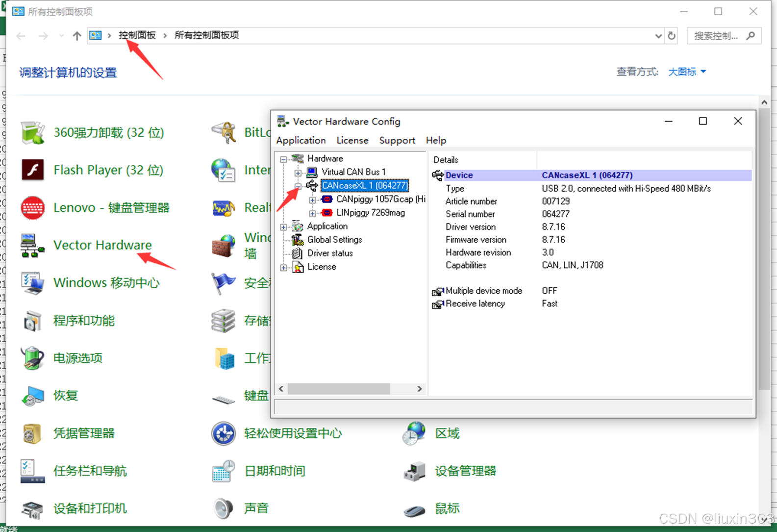Click the tree panel horizontal scrollbar thumb
777x532 pixels.
coord(338,389)
